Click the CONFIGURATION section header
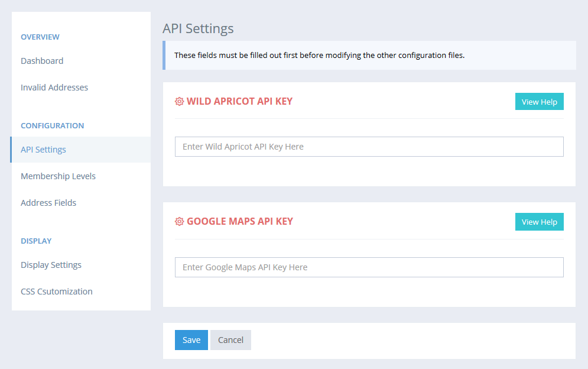This screenshot has height=369, width=588. (x=52, y=126)
